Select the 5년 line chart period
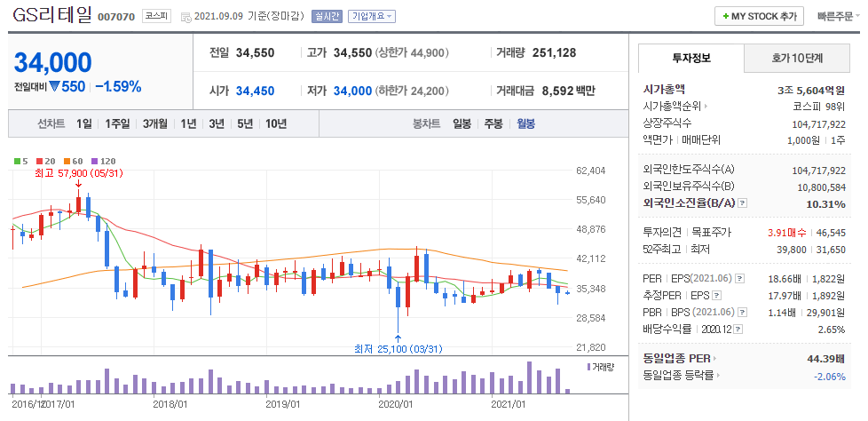868x421 pixels. click(x=245, y=123)
